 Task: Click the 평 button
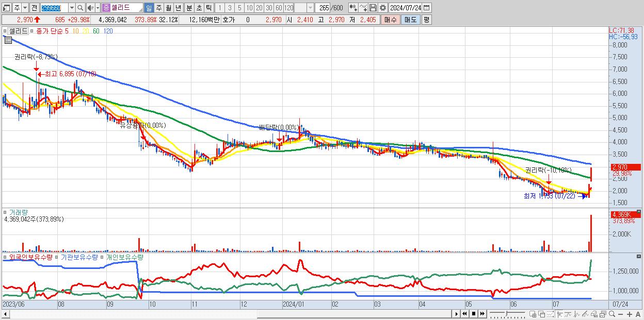point(426,20)
